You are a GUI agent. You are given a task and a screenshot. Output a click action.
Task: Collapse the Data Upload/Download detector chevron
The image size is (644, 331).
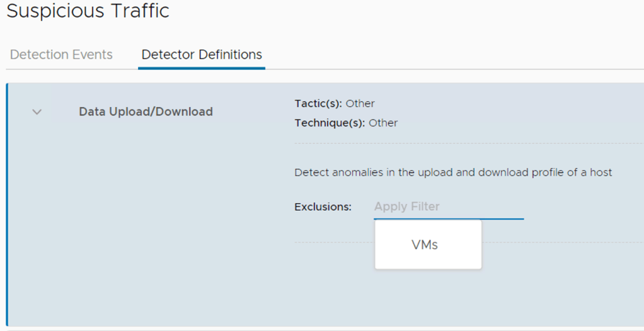37,112
